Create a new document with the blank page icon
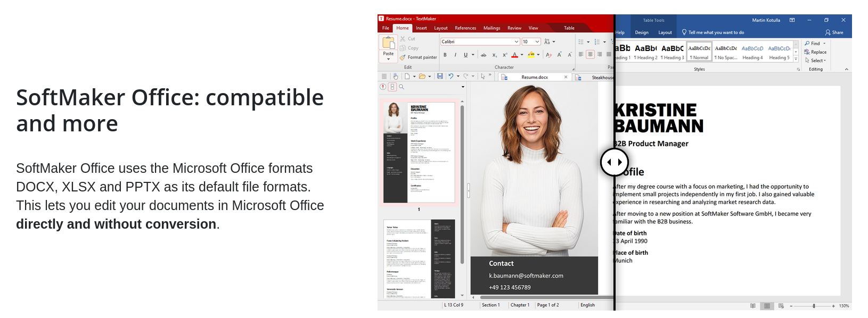 (407, 76)
